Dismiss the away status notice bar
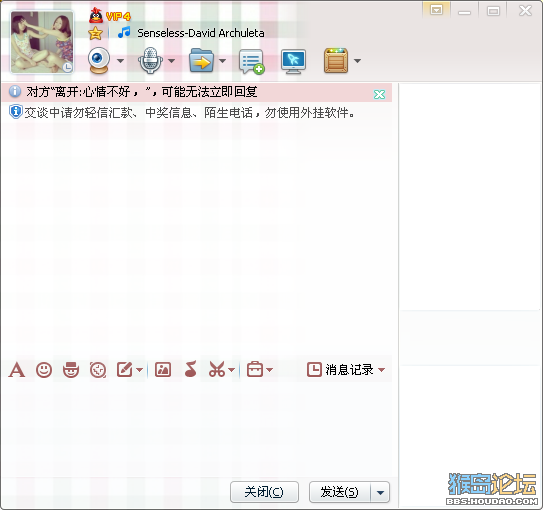Image resolution: width=543 pixels, height=510 pixels. [x=379, y=94]
